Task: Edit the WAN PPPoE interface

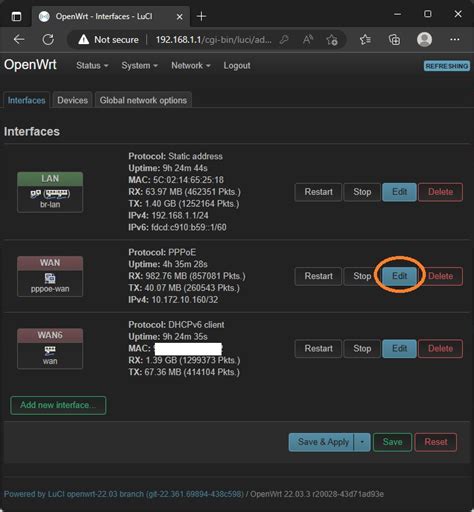Action: 399,276
